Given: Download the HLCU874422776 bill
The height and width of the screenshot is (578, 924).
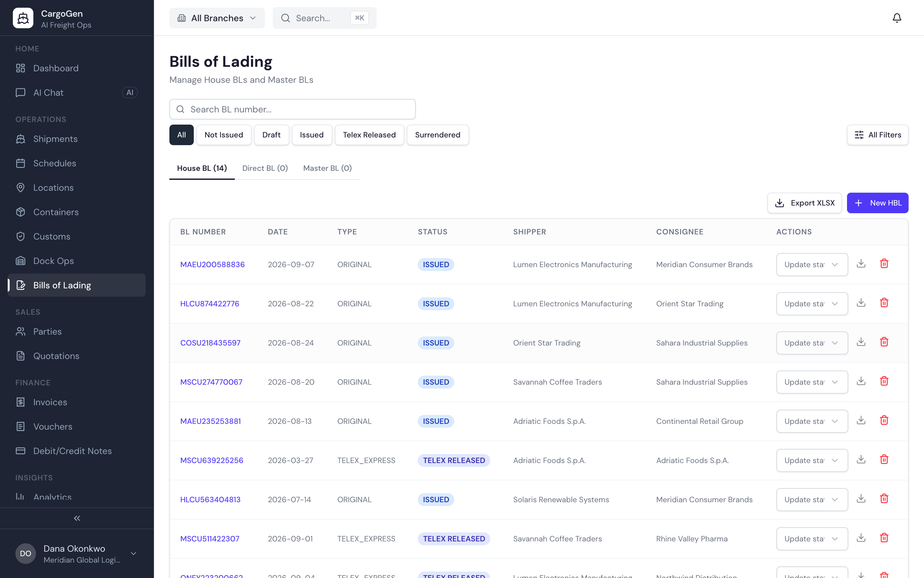Looking at the screenshot, I should point(861,303).
